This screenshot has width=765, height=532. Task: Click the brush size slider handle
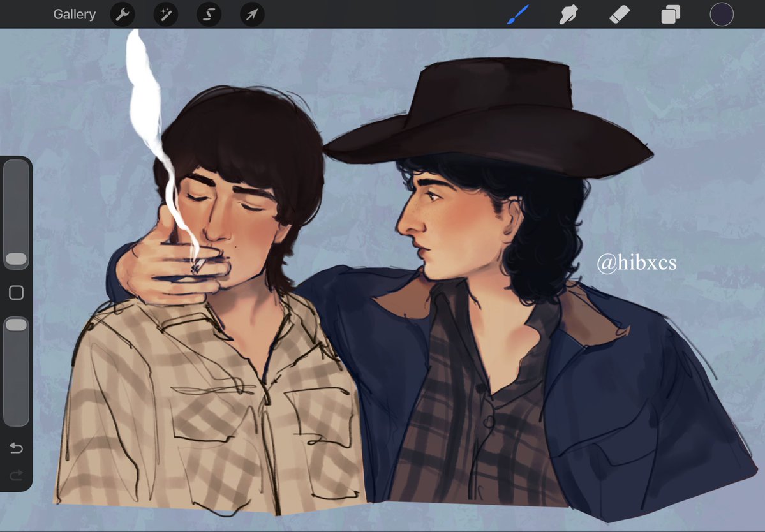tap(16, 259)
